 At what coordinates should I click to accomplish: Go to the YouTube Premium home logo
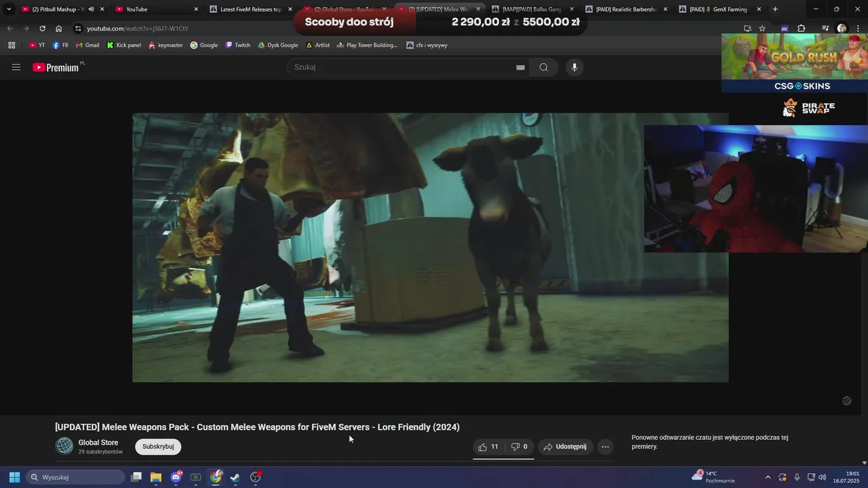56,67
